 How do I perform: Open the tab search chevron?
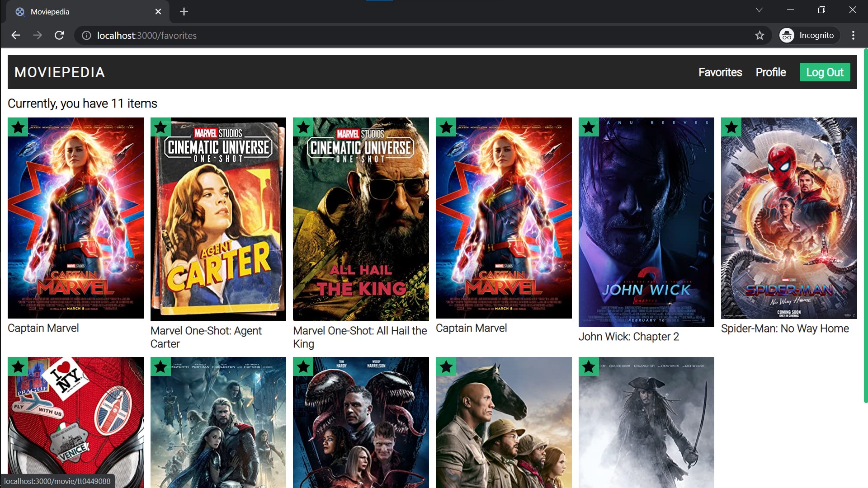tap(759, 10)
